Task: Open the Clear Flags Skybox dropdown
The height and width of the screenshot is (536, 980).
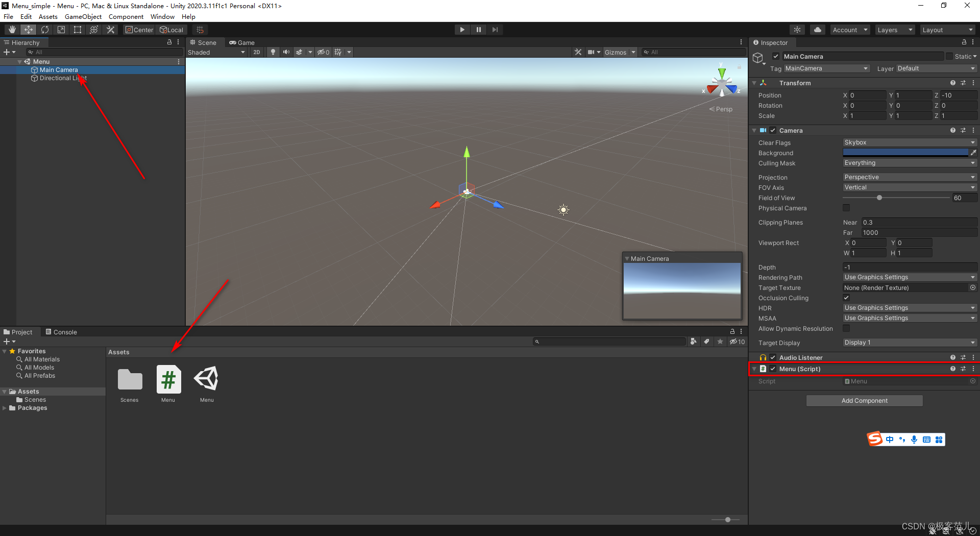Action: (910, 142)
